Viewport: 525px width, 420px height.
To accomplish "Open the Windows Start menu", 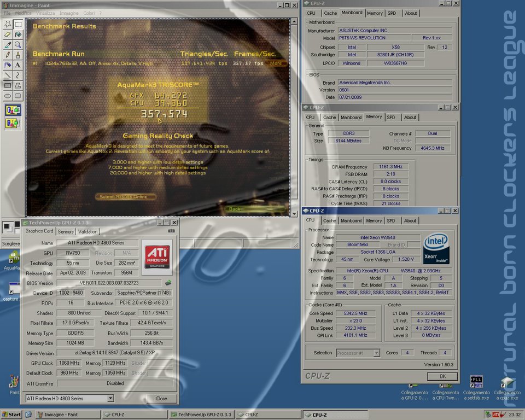I will point(11,415).
